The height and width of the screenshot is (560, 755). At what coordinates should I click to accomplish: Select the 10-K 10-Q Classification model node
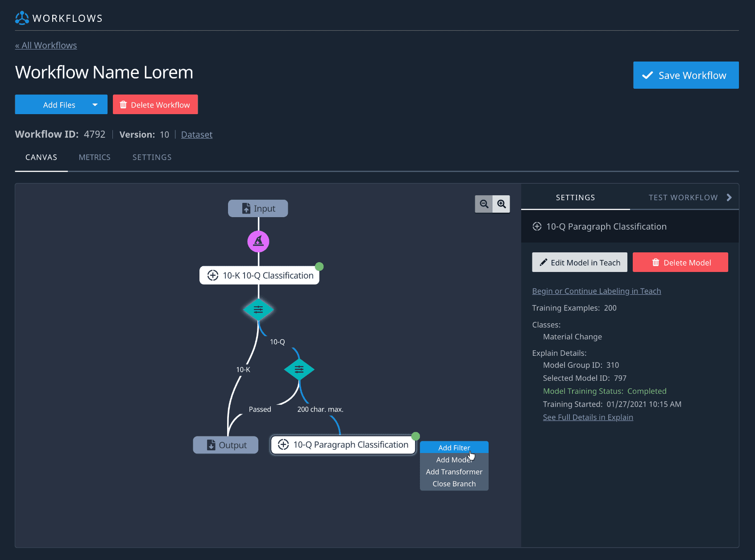click(x=259, y=276)
